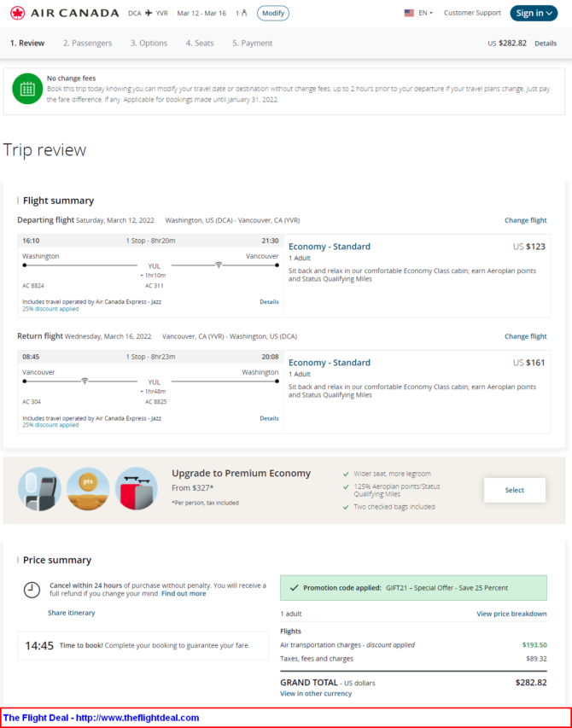Click flight number AC 8825
The height and width of the screenshot is (728, 572).
click(x=156, y=402)
